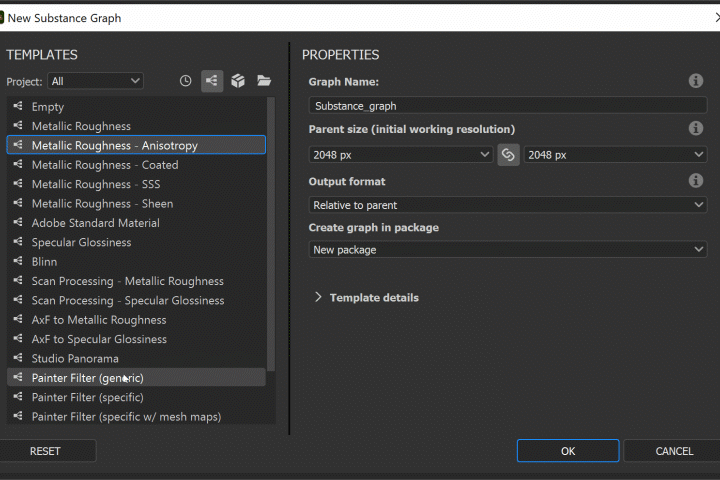The height and width of the screenshot is (480, 720).
Task: Click the Graph Name info icon
Action: [696, 81]
